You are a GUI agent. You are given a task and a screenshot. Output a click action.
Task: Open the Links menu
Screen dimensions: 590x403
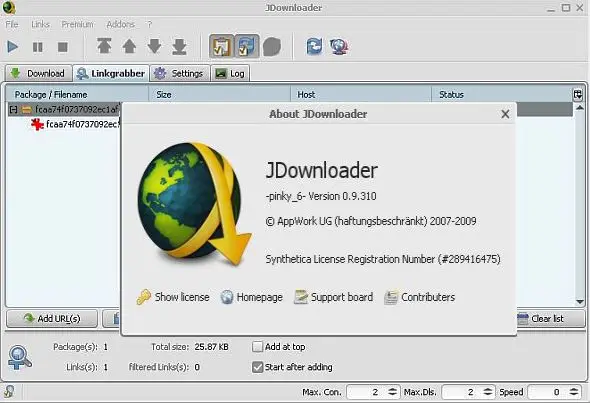coord(40,24)
